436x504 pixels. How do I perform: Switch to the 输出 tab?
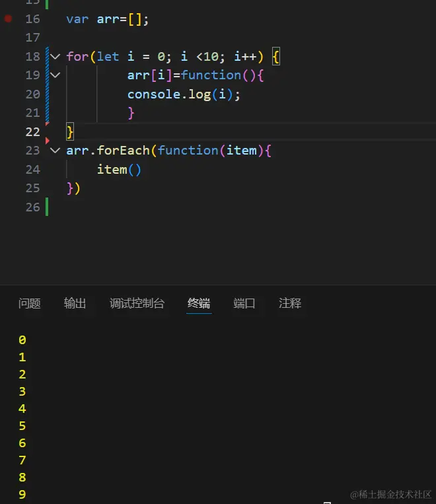[75, 303]
